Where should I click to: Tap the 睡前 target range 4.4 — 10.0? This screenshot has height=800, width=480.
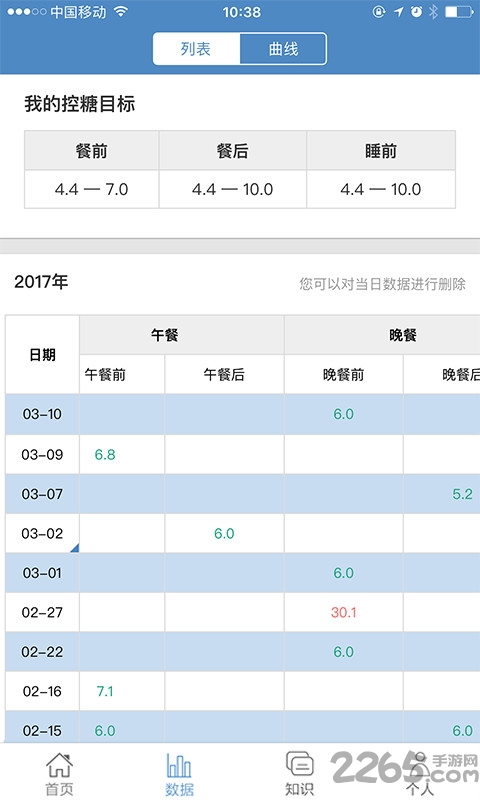381,189
